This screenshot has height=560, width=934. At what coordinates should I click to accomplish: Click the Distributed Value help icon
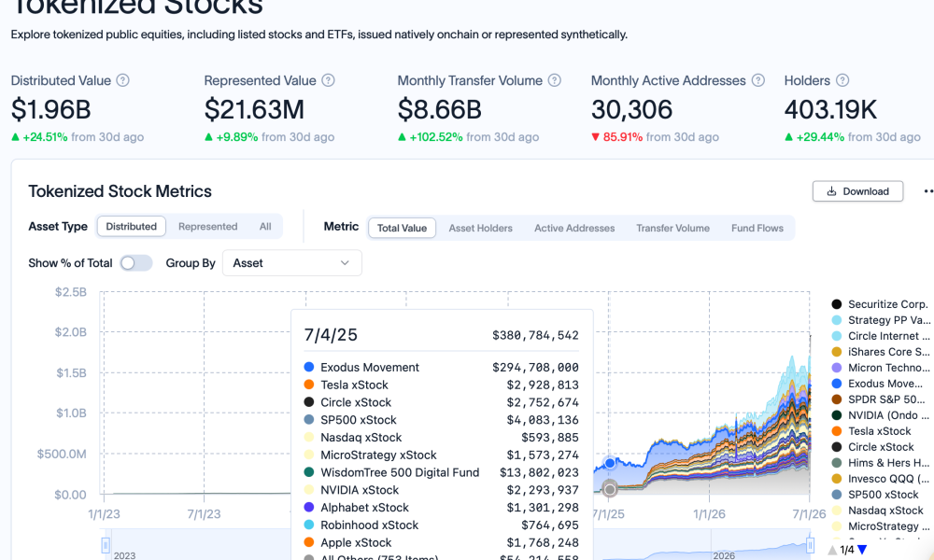122,80
